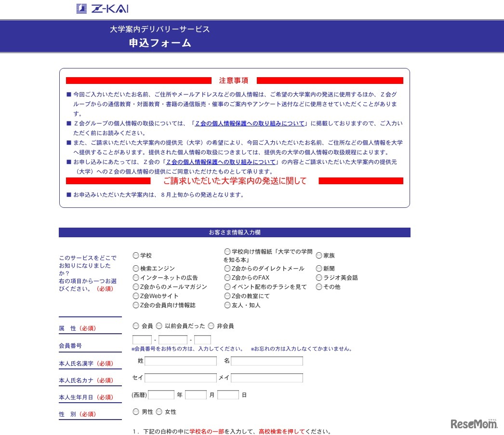Choose Z会からのダイレクトメール radio button
504x435 pixels.
[x=227, y=268]
